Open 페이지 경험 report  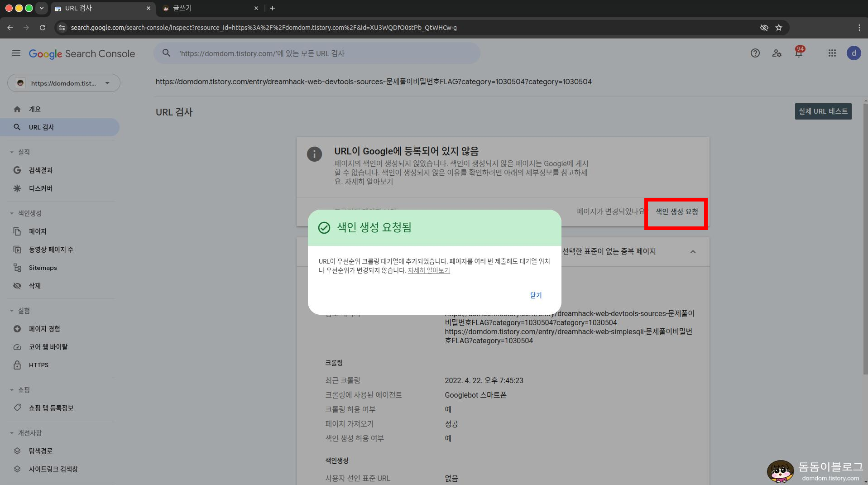(60, 329)
